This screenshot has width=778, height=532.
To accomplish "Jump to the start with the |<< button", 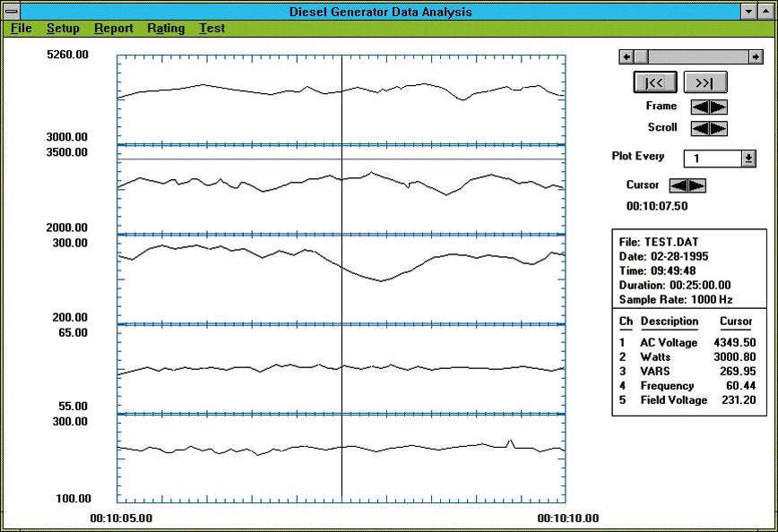I will click(654, 82).
